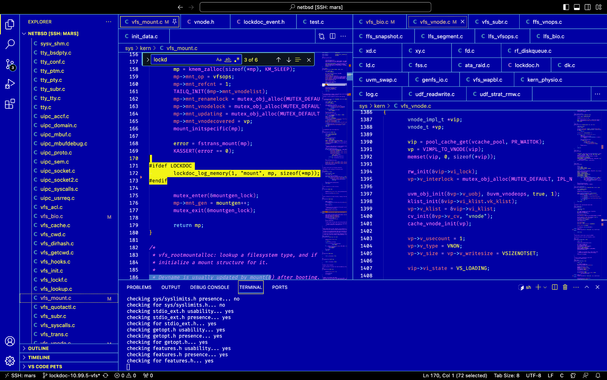The width and height of the screenshot is (607, 380).
Task: Toggle primary side bar layout icon
Action: 566,7
